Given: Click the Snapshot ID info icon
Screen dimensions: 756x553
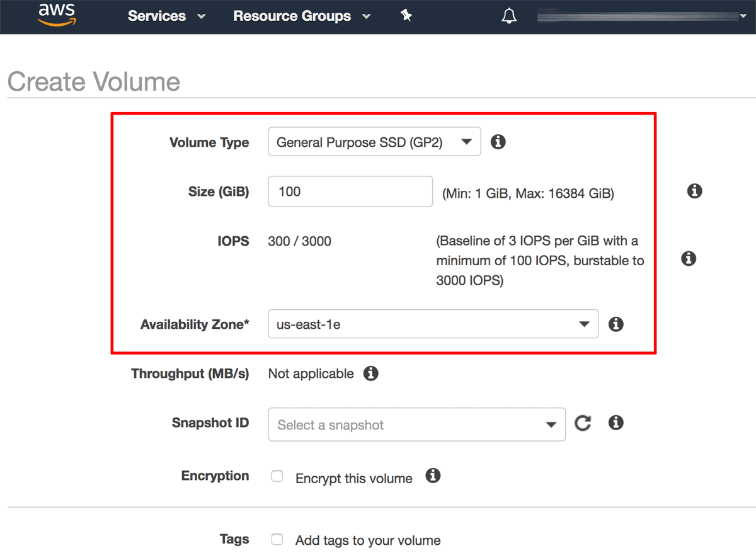Looking at the screenshot, I should click(x=616, y=423).
